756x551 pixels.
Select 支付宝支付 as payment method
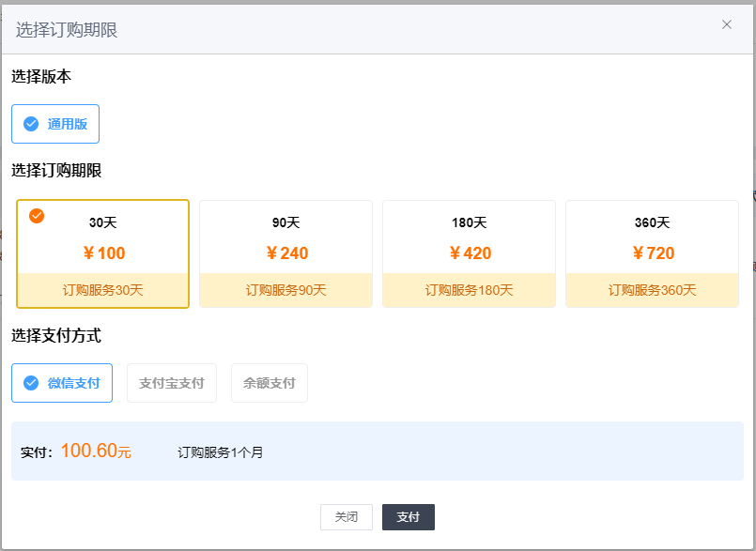click(x=172, y=383)
